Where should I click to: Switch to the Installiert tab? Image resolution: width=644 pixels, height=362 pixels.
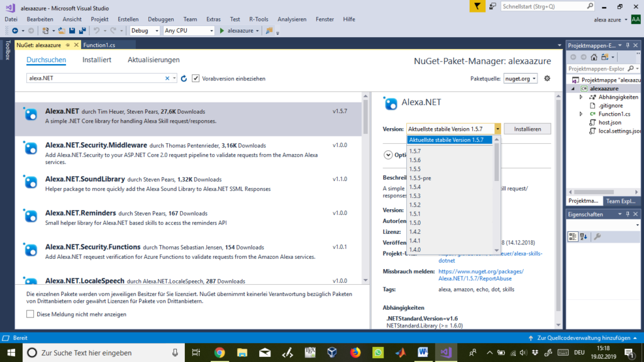point(96,60)
